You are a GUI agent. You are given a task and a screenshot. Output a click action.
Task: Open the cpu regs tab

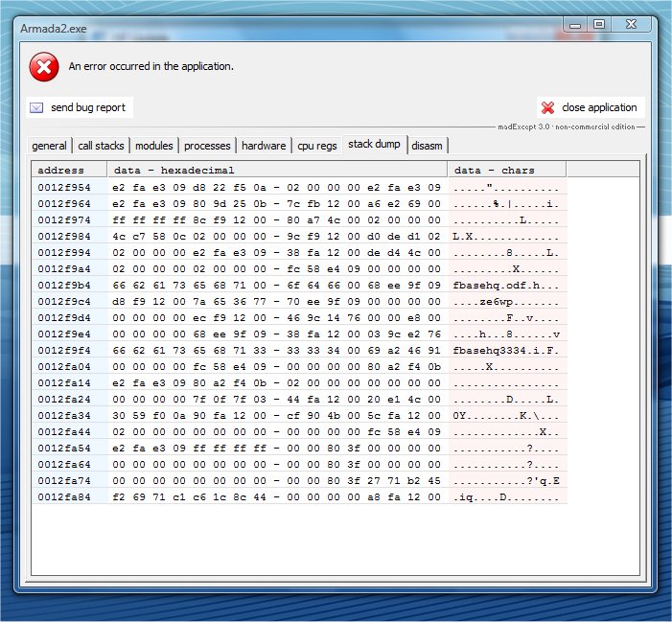(x=316, y=146)
